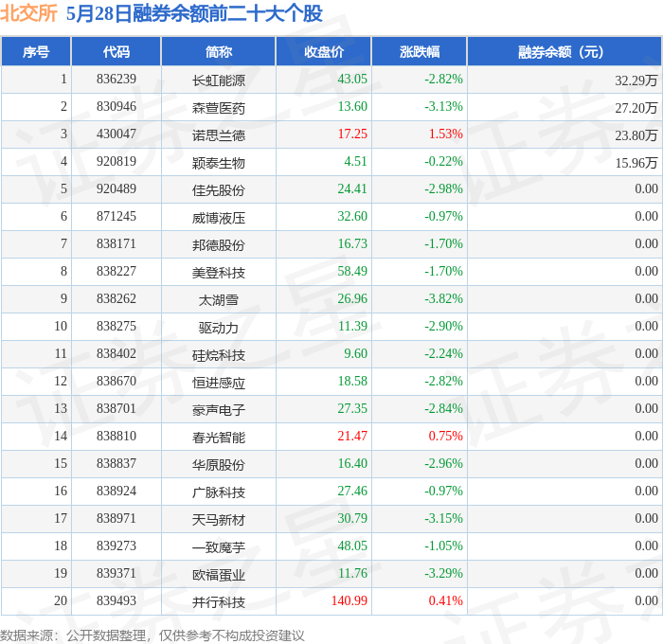Select stock name 广脉科技
Screen dimensions: 663x644
coord(219,492)
